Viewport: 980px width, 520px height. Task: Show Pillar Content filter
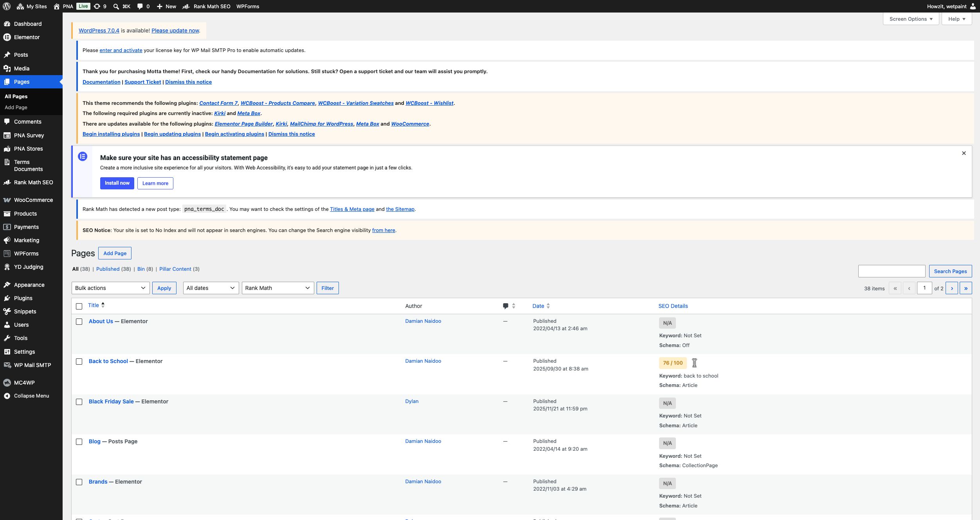point(175,269)
